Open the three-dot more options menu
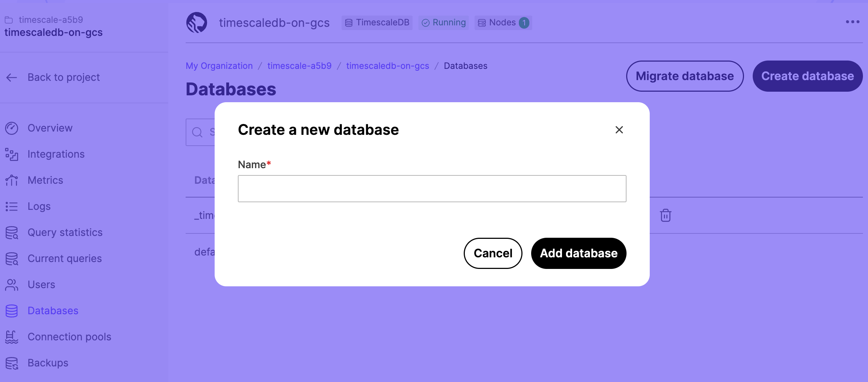Viewport: 868px width, 382px height. [x=852, y=22]
